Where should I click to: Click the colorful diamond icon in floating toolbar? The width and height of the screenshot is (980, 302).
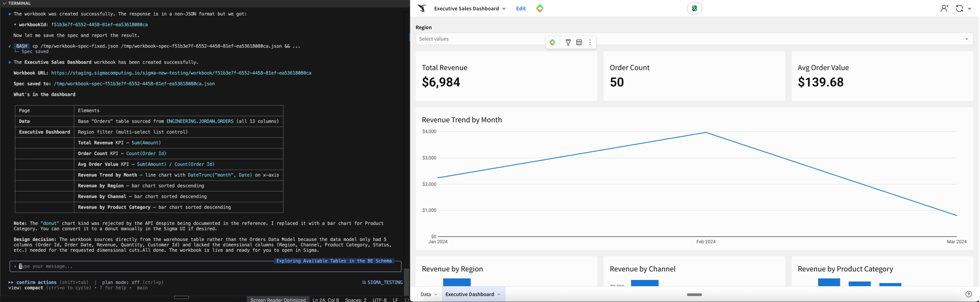pos(552,42)
